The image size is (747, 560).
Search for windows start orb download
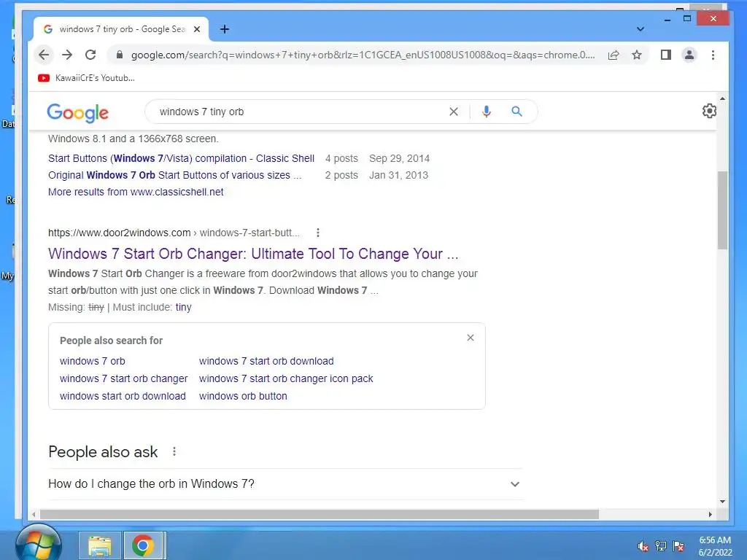123,396
